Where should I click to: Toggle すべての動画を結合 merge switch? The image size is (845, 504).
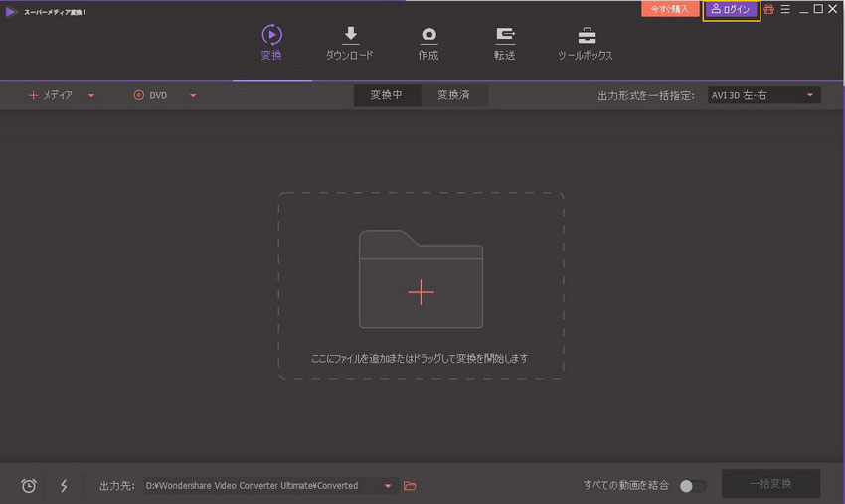(693, 486)
